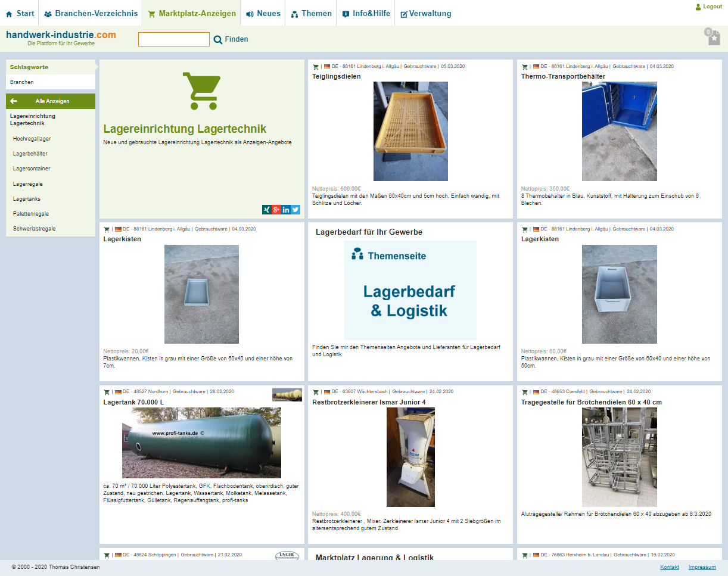Share page via Google Plus icon
This screenshot has width=728, height=576.
[x=276, y=210]
